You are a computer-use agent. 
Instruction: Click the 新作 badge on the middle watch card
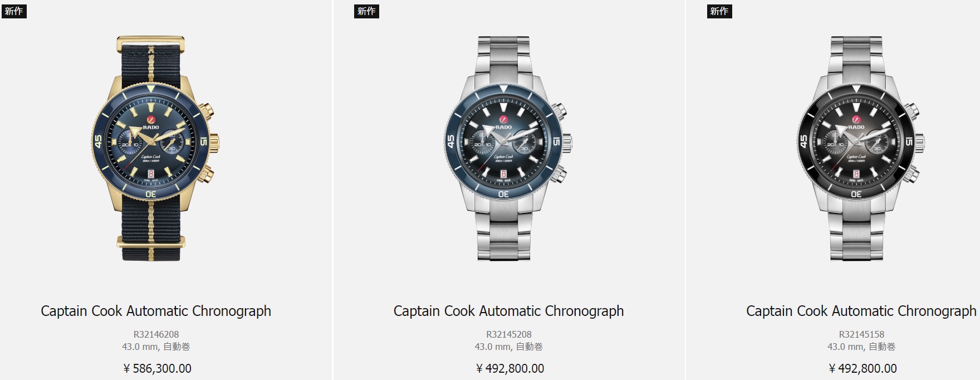[x=366, y=11]
